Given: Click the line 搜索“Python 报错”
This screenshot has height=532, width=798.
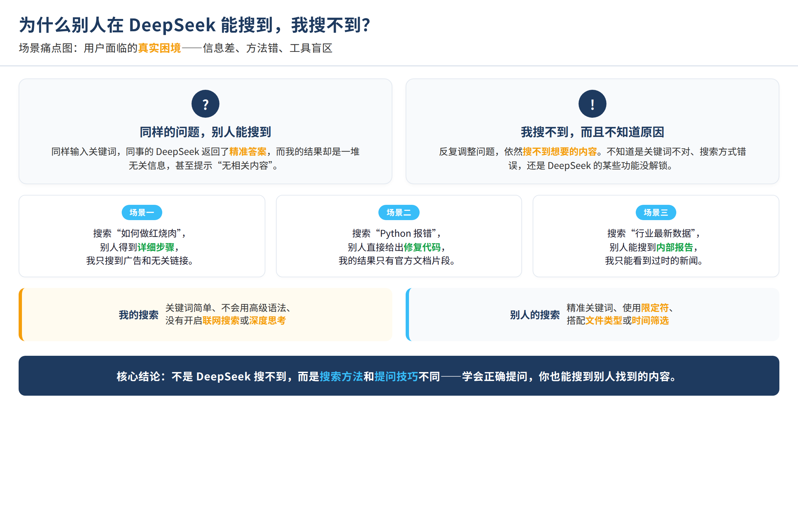Looking at the screenshot, I should 397,233.
